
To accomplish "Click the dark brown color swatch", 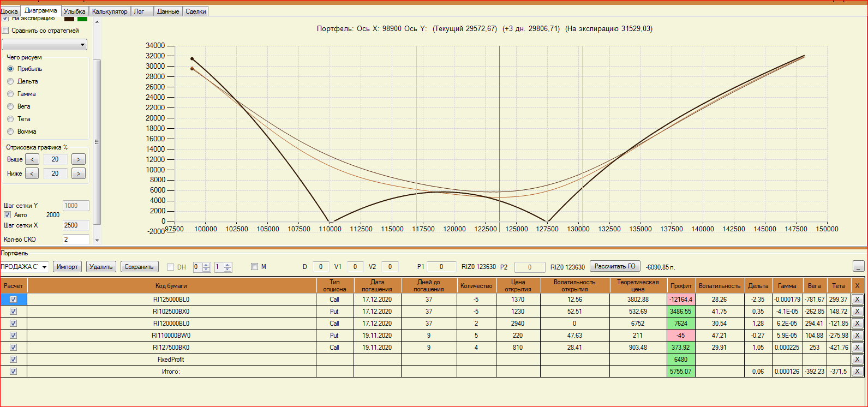I will tap(69, 19).
